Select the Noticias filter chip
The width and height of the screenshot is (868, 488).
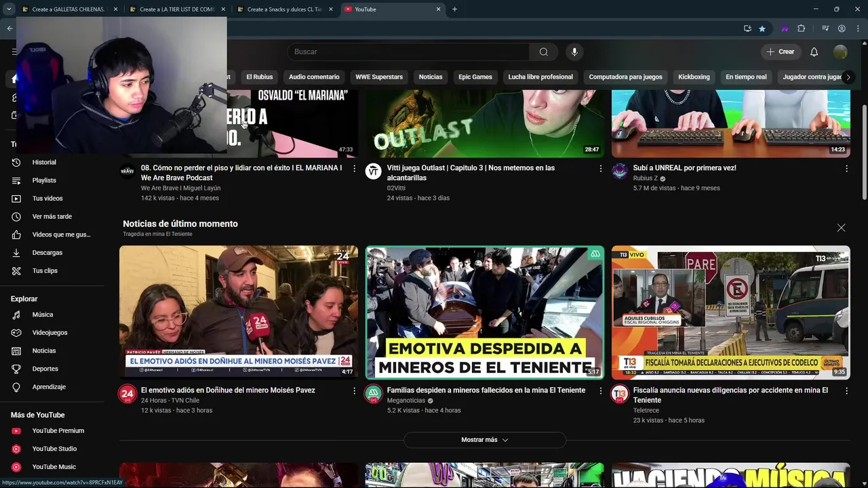431,77
